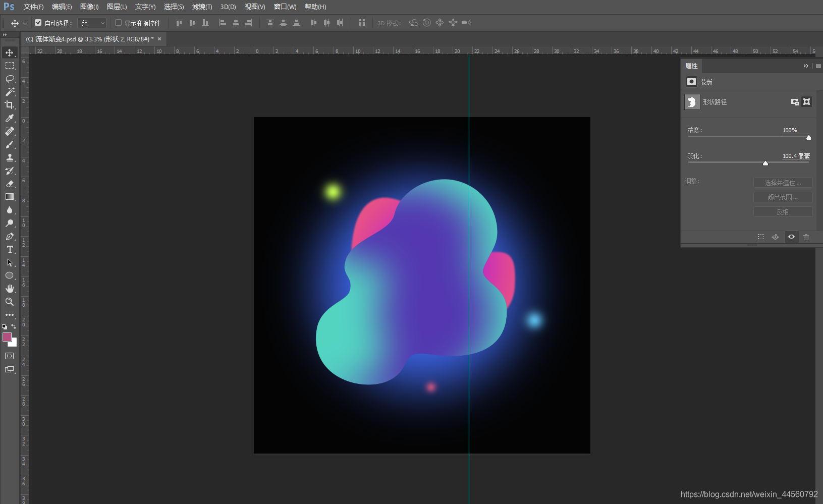Change the screen mode

coord(10,369)
